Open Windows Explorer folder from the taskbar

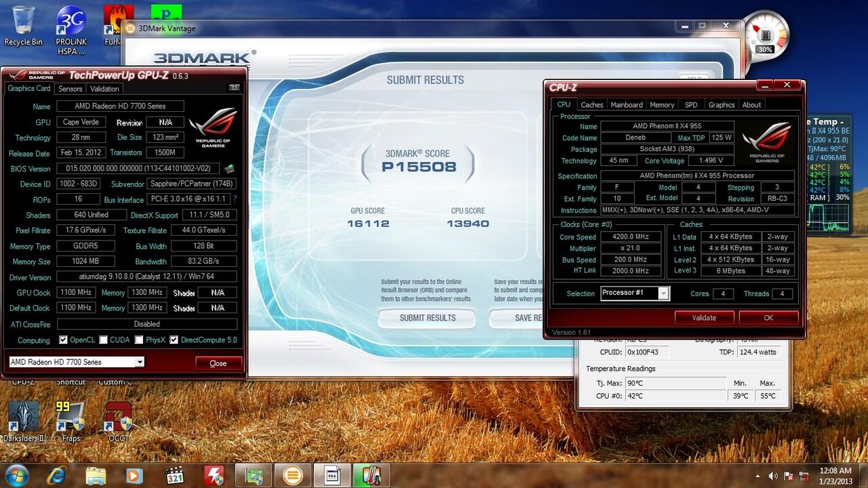pyautogui.click(x=96, y=474)
